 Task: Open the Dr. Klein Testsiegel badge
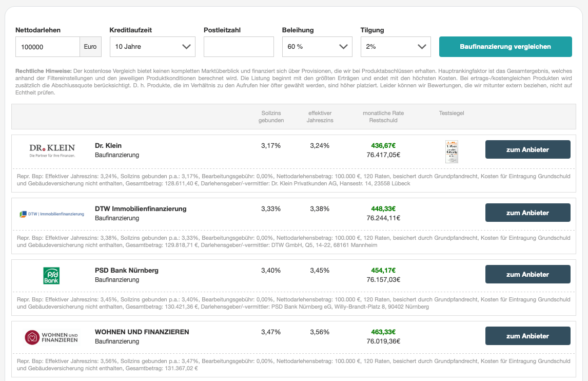452,152
